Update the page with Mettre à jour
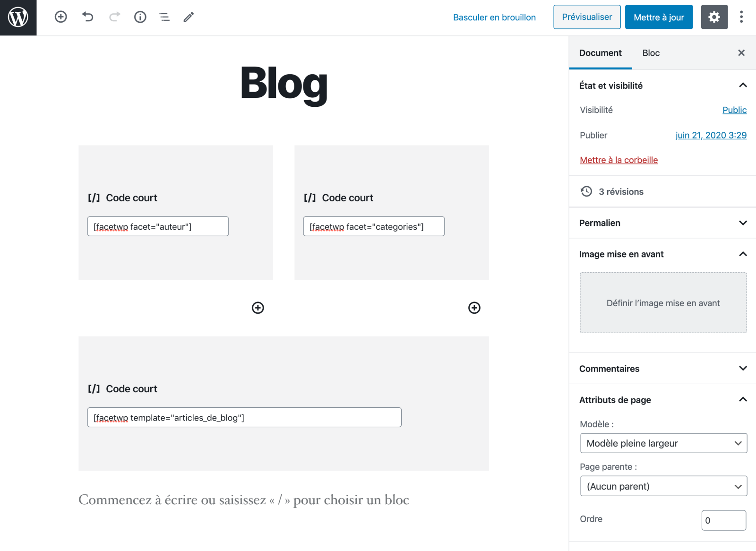Viewport: 756px width, 551px height. click(659, 17)
